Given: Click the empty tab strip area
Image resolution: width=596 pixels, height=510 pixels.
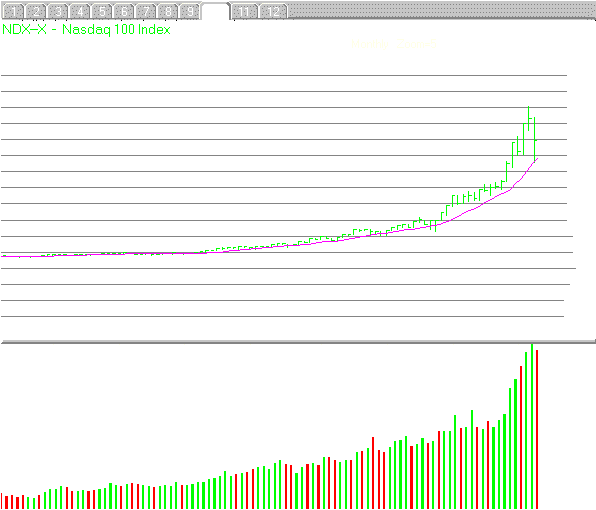Looking at the screenshot, I should tap(441, 10).
